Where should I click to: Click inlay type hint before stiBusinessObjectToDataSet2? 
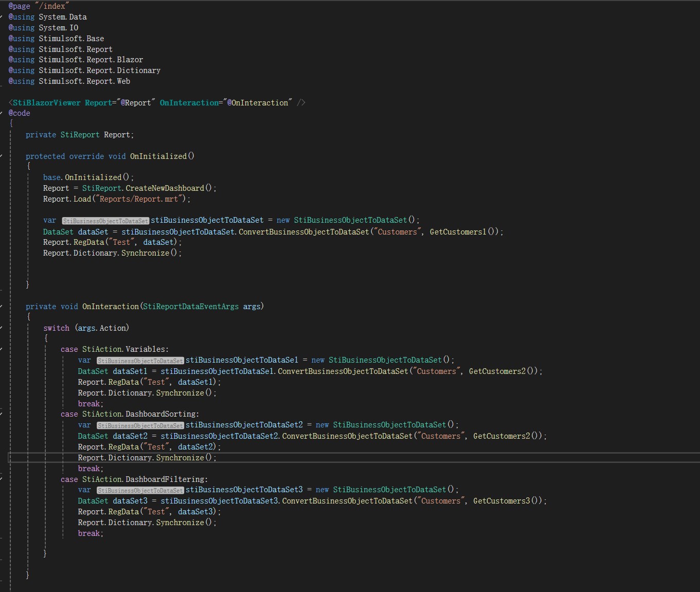pos(140,425)
